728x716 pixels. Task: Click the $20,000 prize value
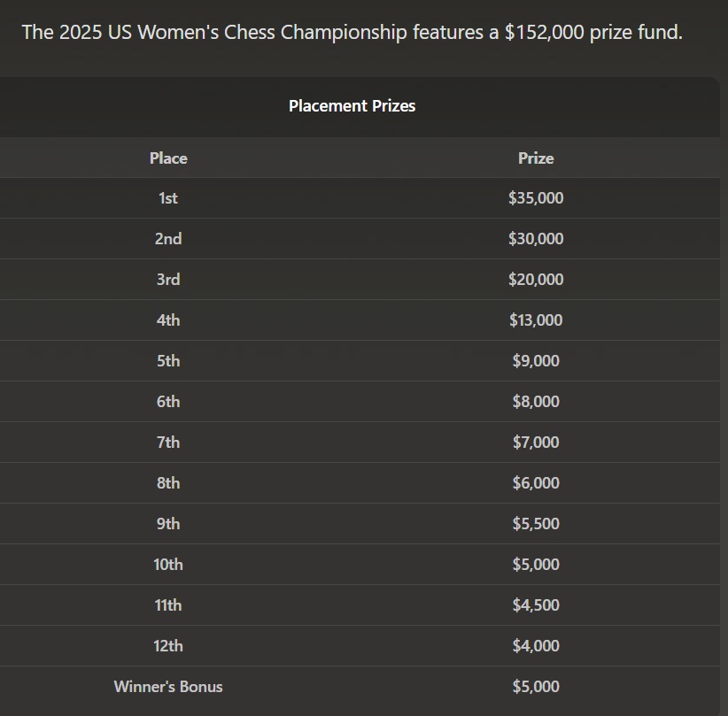click(x=536, y=280)
